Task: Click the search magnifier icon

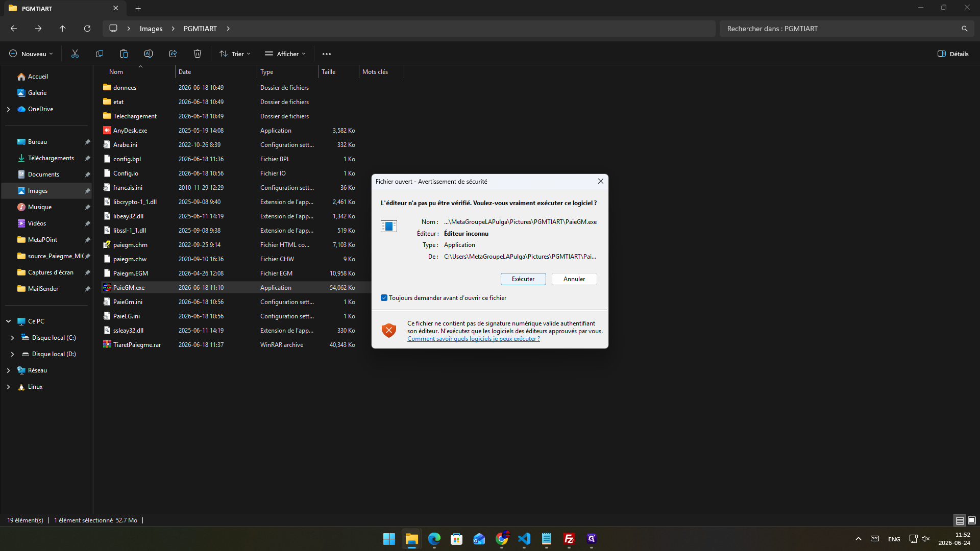Action: click(x=964, y=29)
